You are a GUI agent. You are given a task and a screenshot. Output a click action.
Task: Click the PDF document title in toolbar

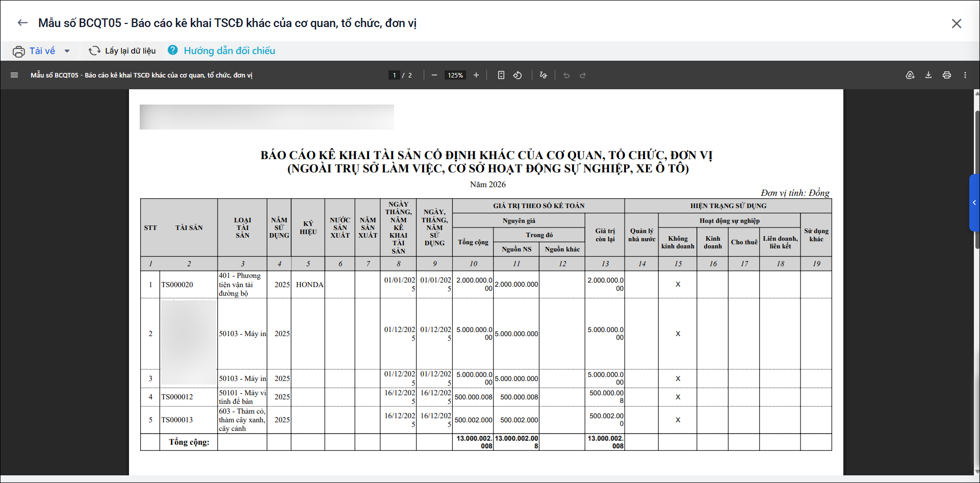point(141,75)
